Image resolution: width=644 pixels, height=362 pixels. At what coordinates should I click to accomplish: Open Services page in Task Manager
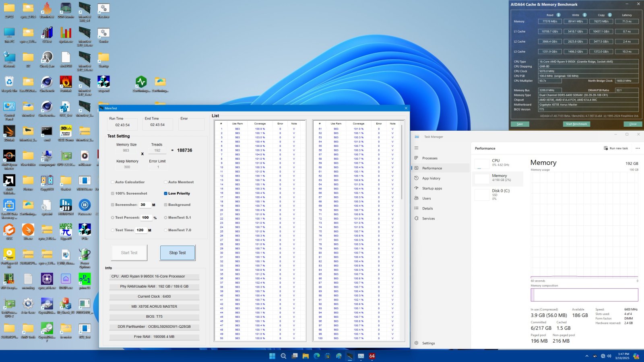[x=440, y=218]
